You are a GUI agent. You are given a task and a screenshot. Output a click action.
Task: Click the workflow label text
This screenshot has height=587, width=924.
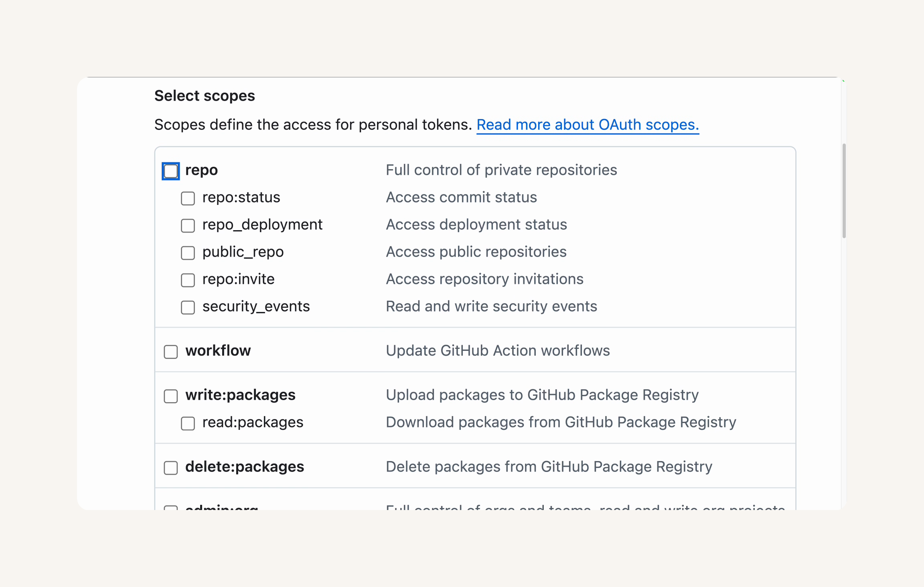click(218, 350)
